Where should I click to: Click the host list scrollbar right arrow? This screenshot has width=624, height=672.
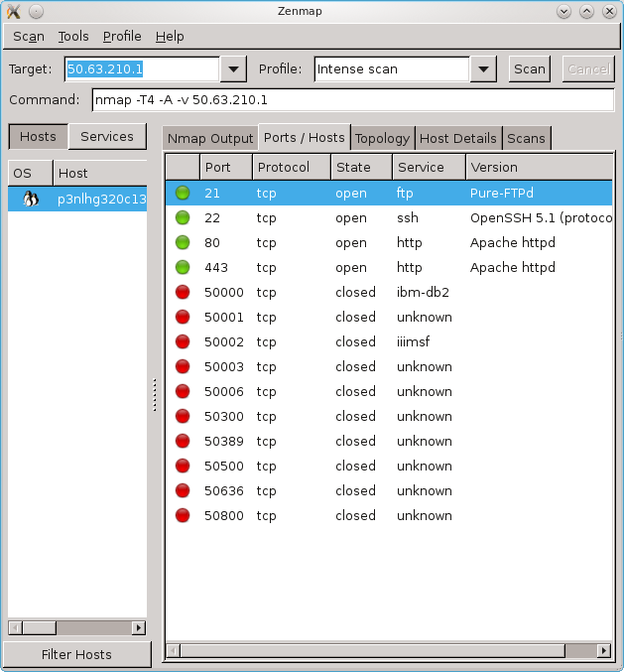click(x=138, y=628)
